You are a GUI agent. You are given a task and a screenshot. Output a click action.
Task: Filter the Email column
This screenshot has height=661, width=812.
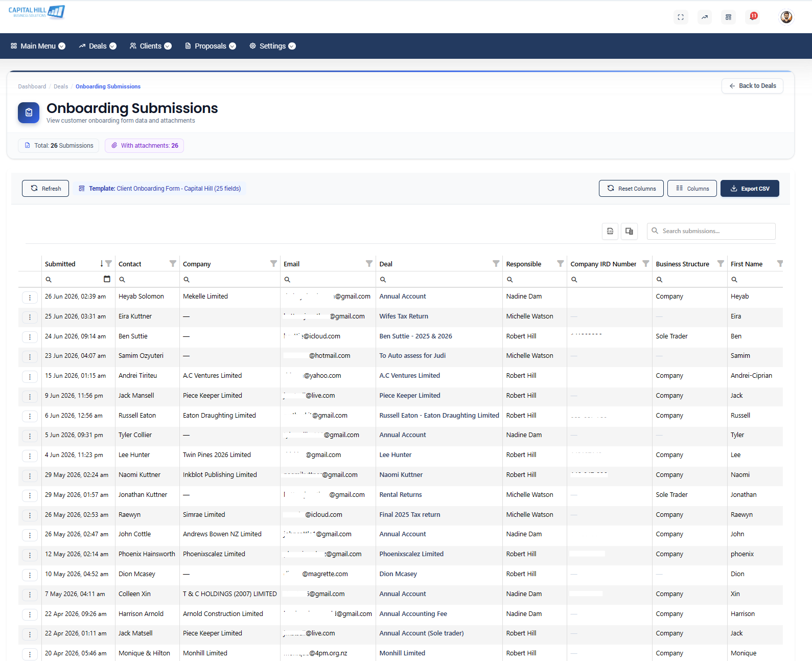click(x=369, y=264)
